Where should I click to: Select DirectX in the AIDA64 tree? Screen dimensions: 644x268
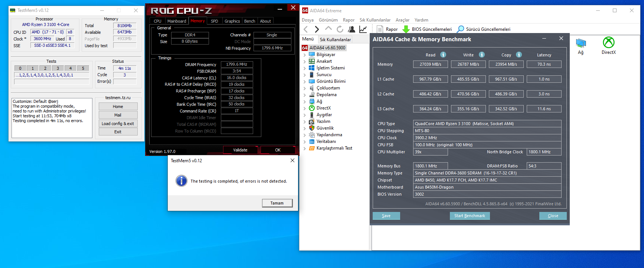[323, 108]
